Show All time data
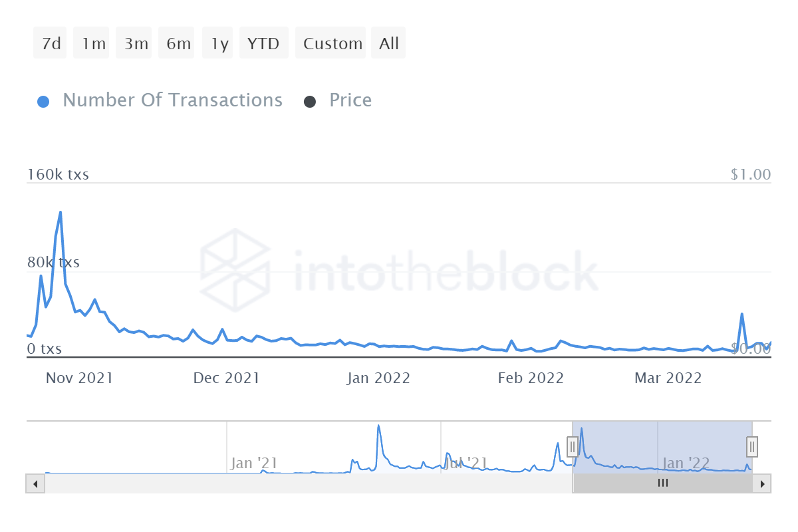The image size is (798, 532). coord(389,43)
